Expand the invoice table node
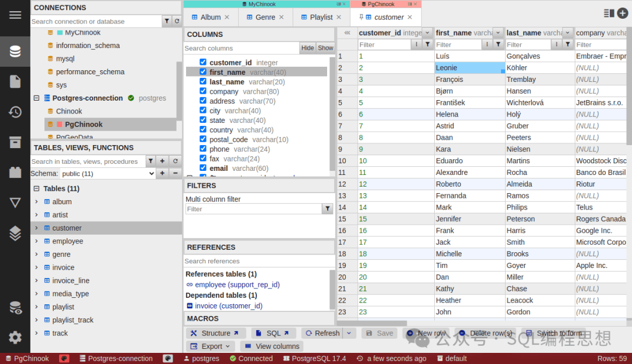Screen dimensions: 632x364 [x=36, y=267]
